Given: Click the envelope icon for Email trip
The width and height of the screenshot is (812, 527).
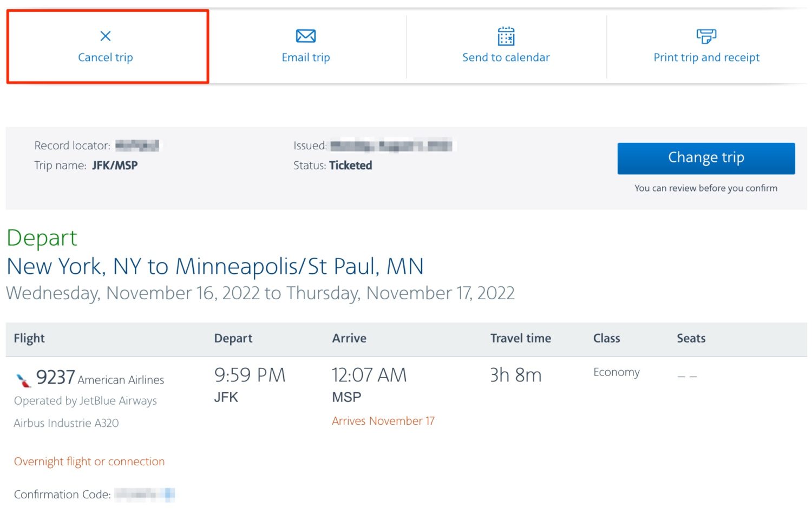Looking at the screenshot, I should point(305,36).
